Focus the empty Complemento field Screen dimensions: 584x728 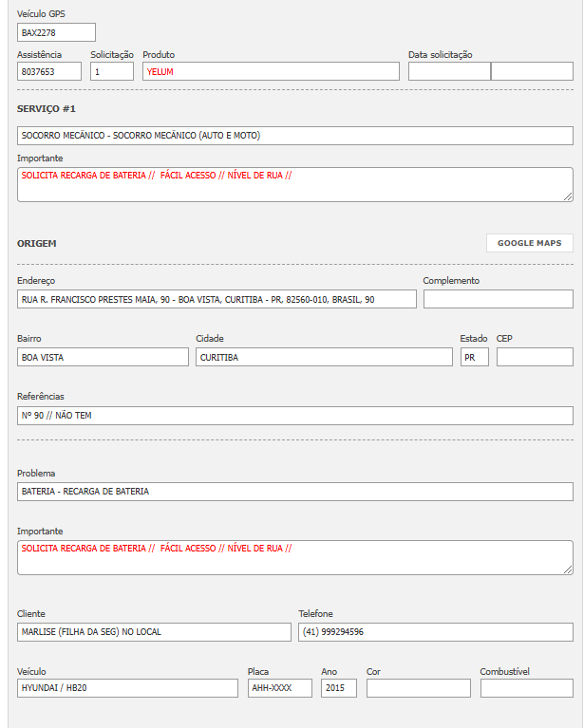click(x=498, y=299)
